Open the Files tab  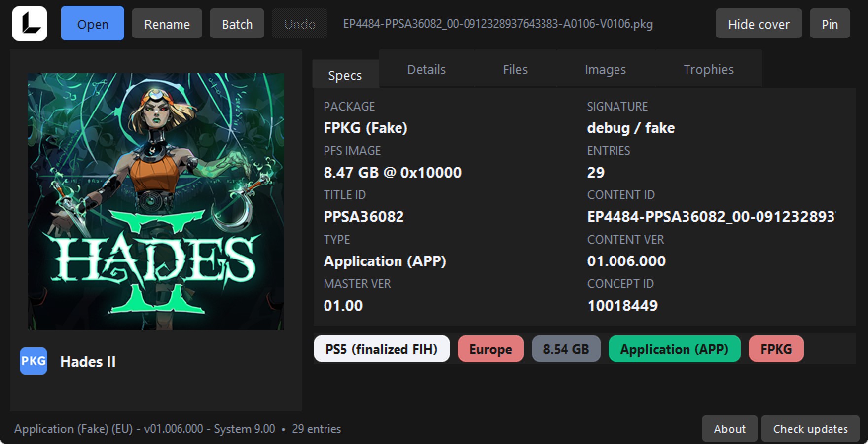coord(515,69)
